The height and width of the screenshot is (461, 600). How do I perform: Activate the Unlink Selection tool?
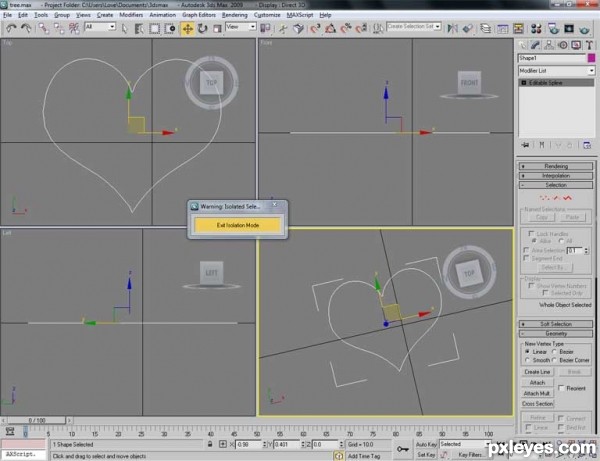click(x=59, y=28)
